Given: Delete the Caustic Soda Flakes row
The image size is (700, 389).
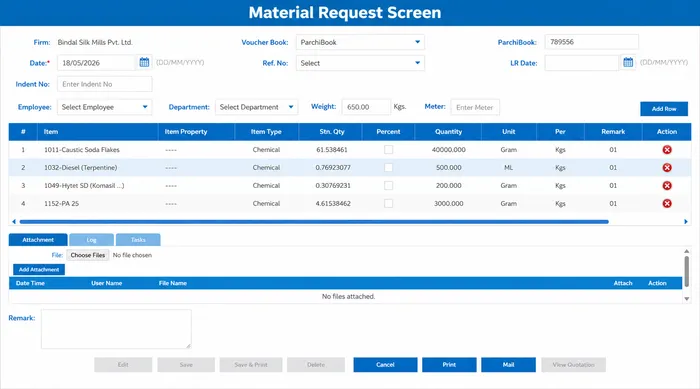Looking at the screenshot, I should [x=667, y=150].
